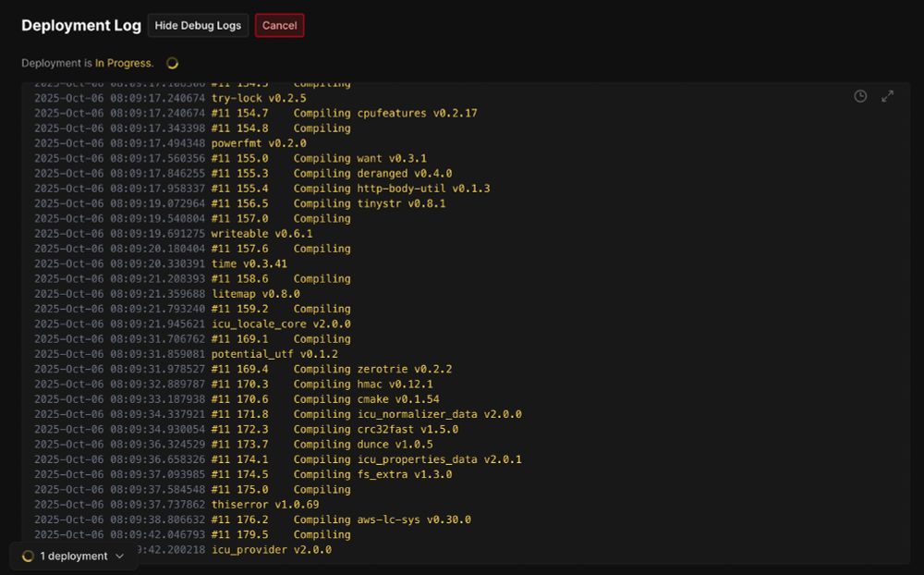Click the In Progress status text
924x575 pixels.
point(124,63)
